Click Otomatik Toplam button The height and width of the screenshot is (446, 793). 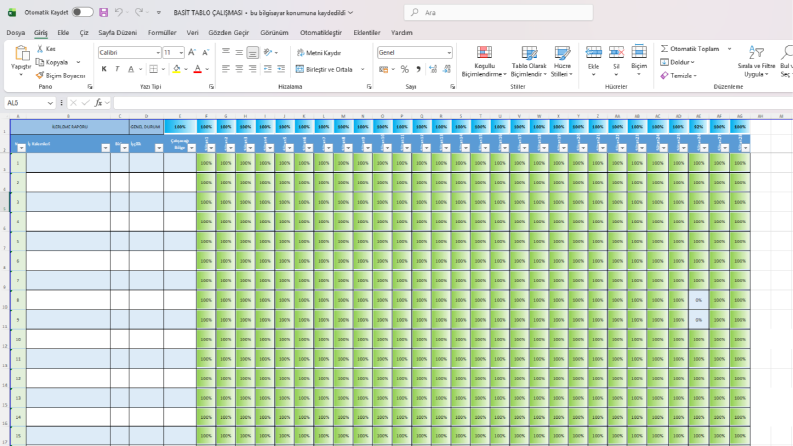(x=690, y=49)
